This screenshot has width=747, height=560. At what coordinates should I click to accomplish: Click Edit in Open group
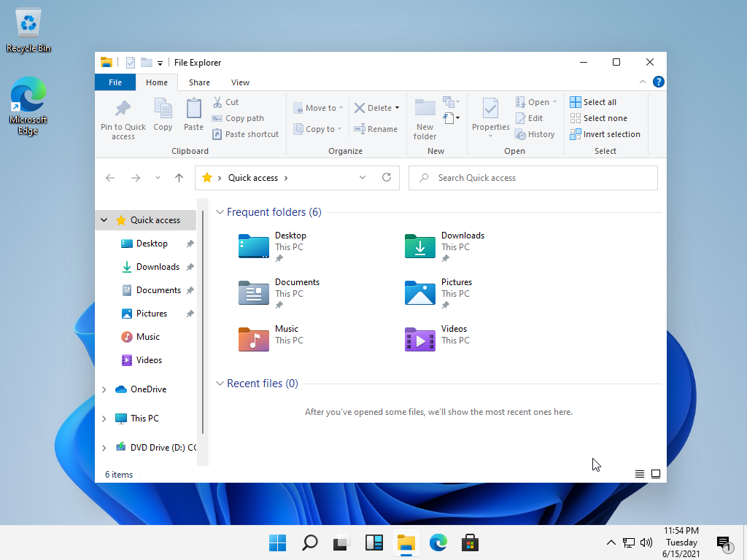pos(530,118)
